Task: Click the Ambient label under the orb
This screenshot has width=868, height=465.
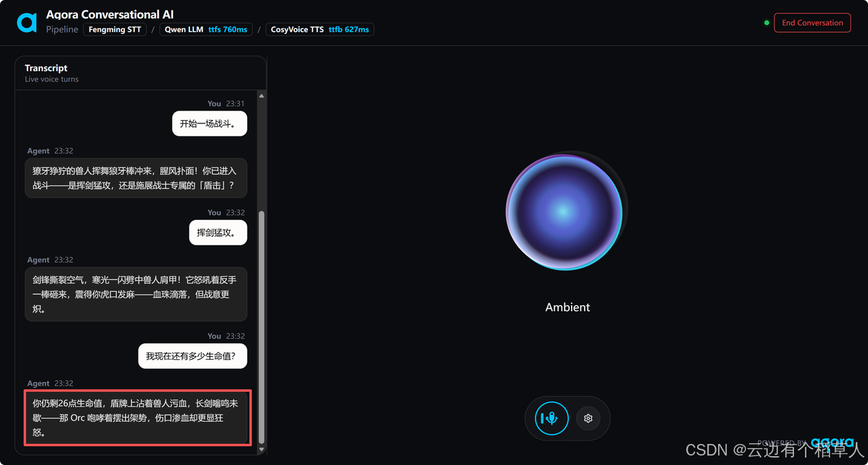Action: click(x=568, y=307)
